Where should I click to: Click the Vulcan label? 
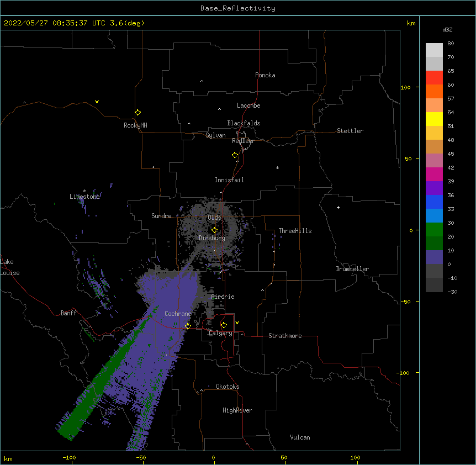click(x=300, y=437)
